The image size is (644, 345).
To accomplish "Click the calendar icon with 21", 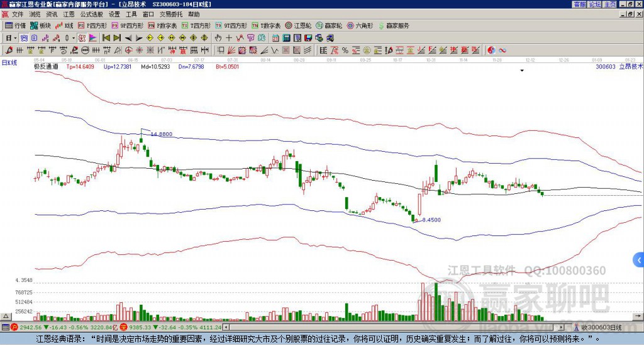I will 275,38.
